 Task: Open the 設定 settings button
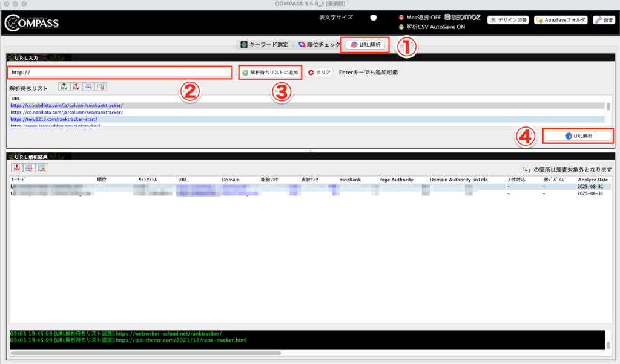tap(603, 19)
